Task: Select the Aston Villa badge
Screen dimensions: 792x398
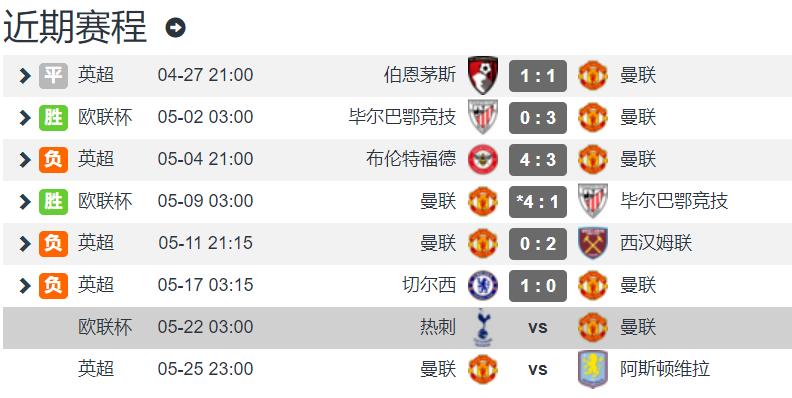Action: pos(592,369)
